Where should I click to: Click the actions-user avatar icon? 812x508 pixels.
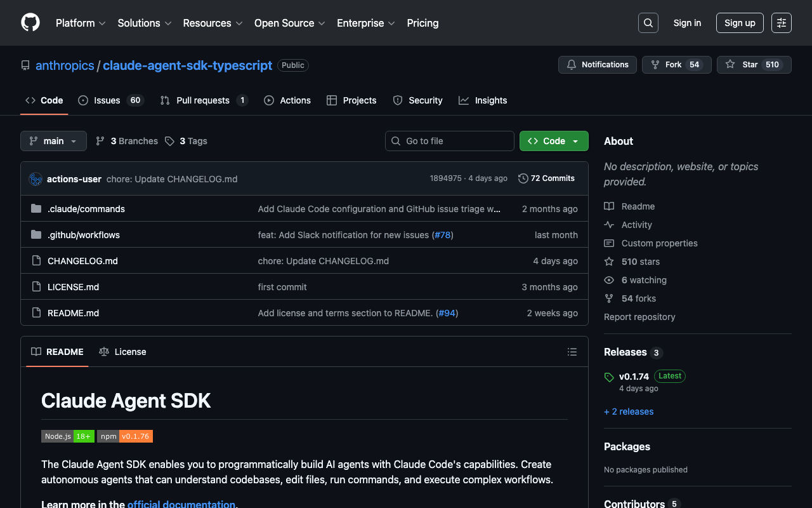(36, 179)
